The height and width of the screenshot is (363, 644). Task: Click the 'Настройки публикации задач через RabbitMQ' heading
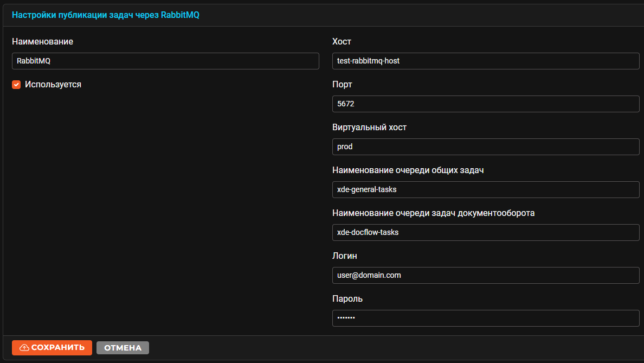[106, 15]
